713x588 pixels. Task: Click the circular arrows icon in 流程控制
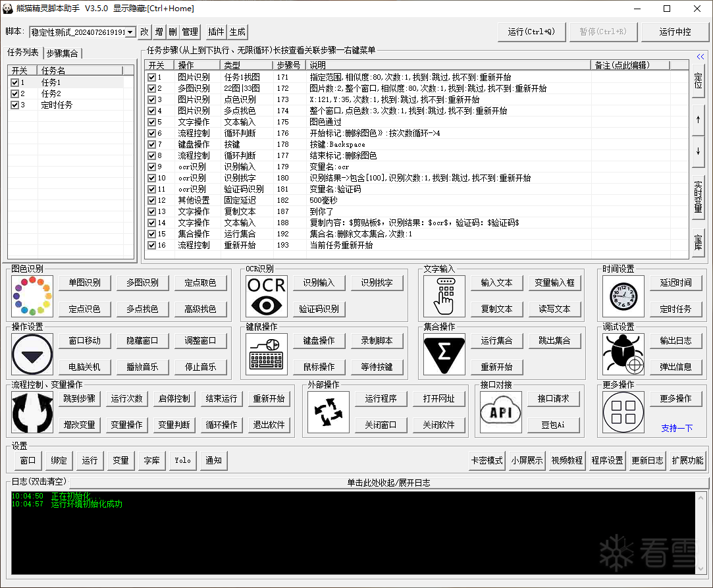tap(32, 412)
